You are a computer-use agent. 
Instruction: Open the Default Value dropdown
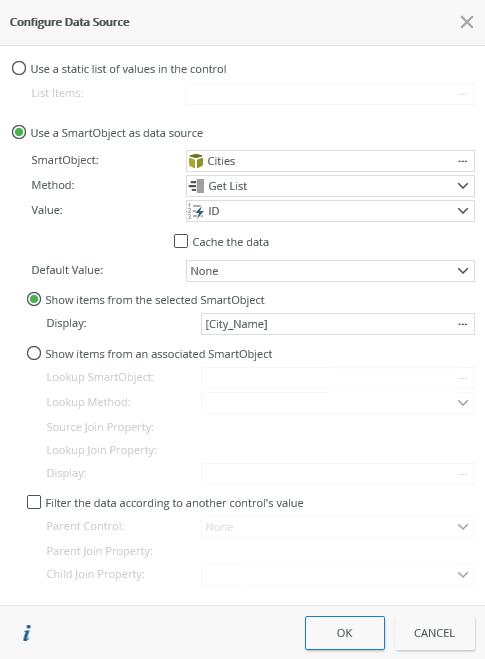pyautogui.click(x=330, y=271)
